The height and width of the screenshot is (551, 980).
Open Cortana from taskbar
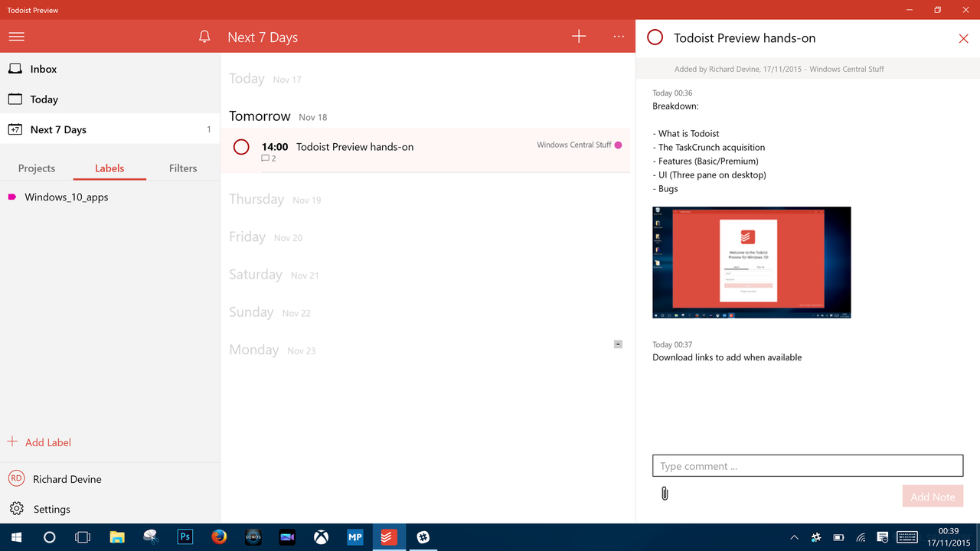click(x=49, y=537)
